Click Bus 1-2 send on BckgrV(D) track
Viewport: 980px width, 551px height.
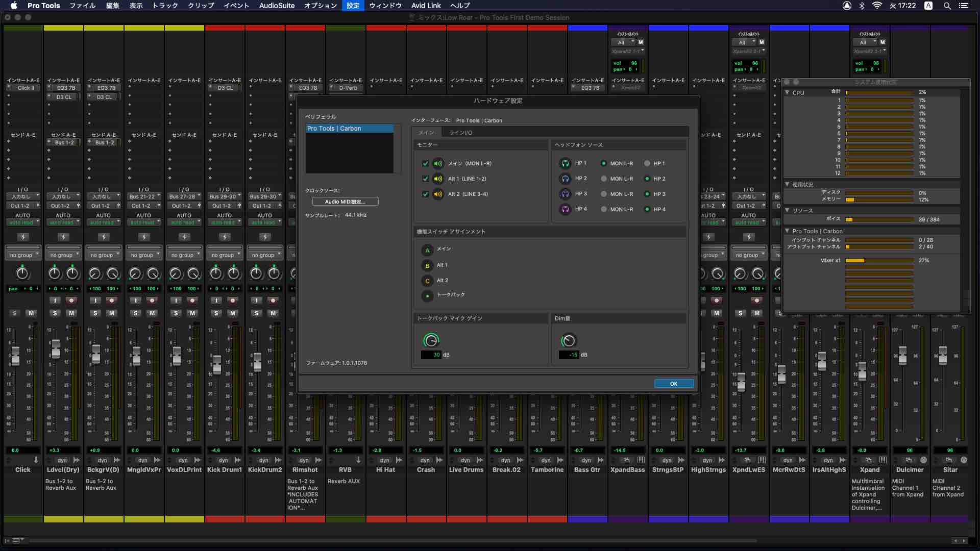[x=105, y=142]
